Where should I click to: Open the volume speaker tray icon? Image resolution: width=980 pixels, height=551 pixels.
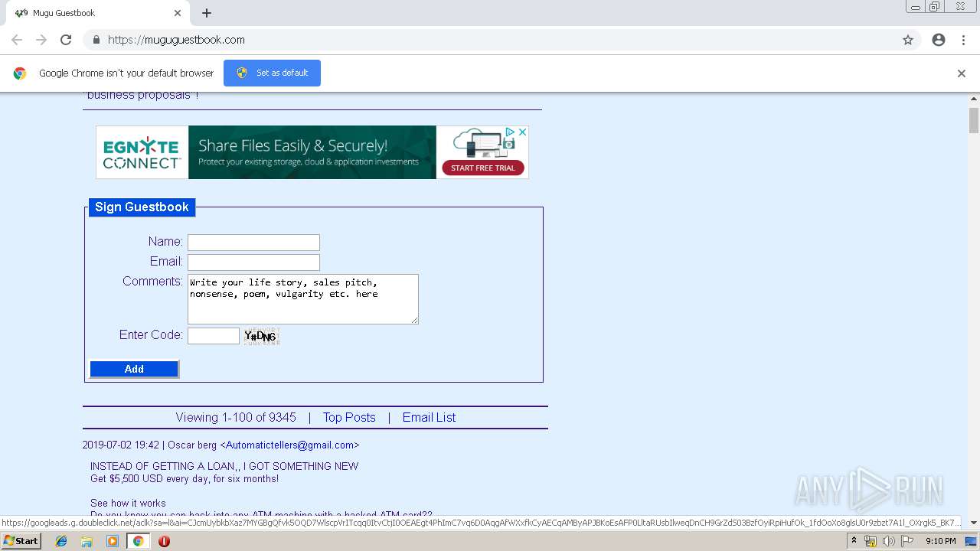click(x=888, y=541)
